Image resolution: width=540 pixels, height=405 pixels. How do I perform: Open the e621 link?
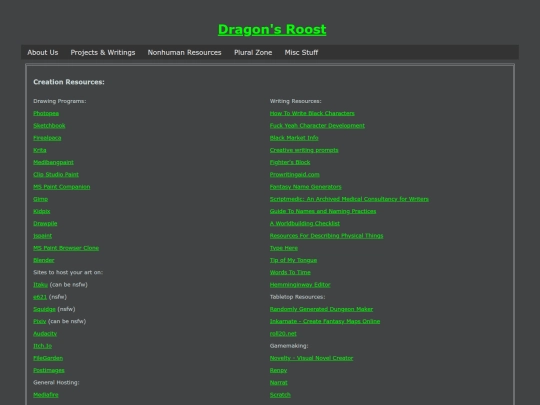click(40, 297)
